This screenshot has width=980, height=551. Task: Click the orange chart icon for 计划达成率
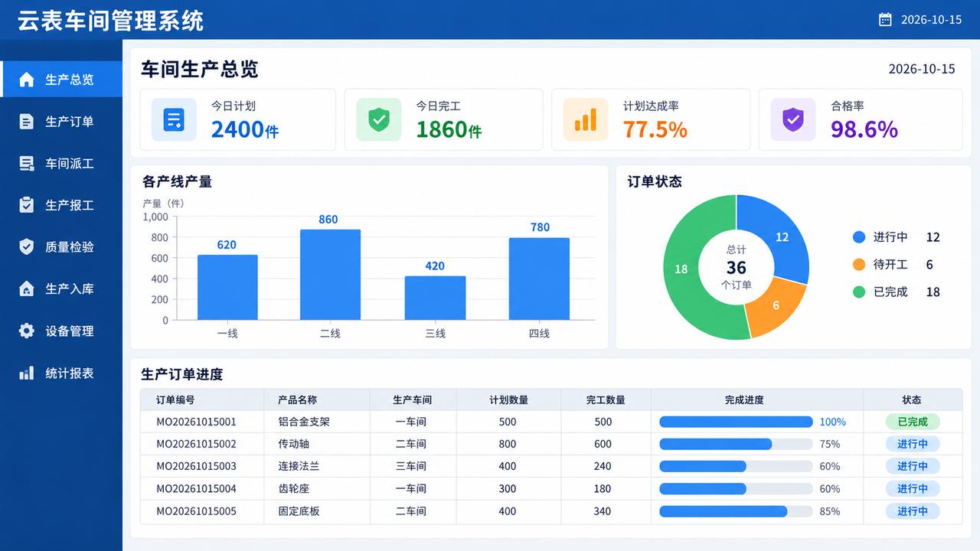pos(586,119)
